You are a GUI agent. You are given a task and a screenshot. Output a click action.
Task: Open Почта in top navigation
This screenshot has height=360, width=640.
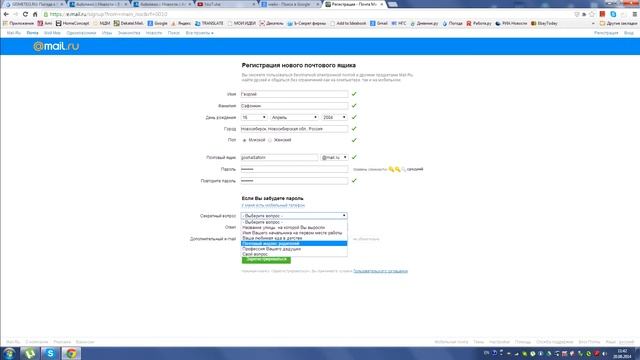point(32,33)
